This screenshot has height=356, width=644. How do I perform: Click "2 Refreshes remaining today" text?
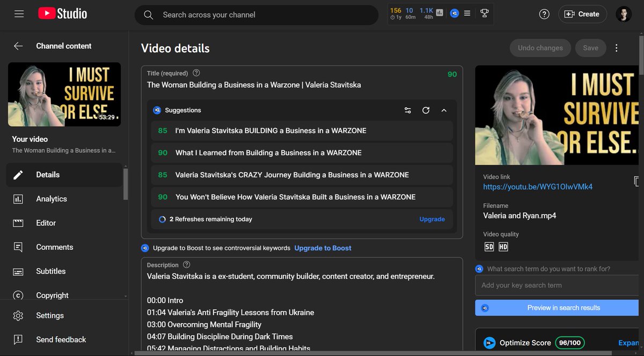point(211,219)
